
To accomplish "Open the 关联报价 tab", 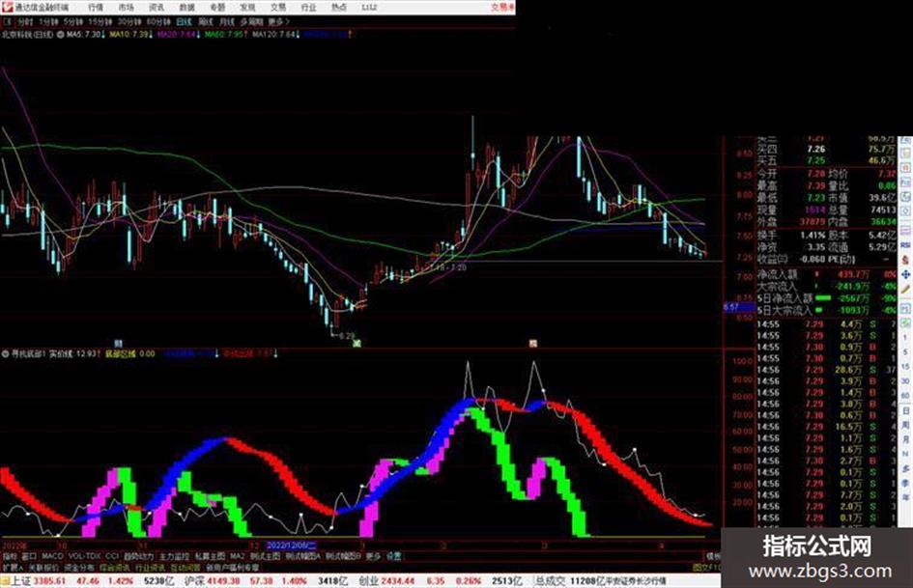I will point(43,567).
